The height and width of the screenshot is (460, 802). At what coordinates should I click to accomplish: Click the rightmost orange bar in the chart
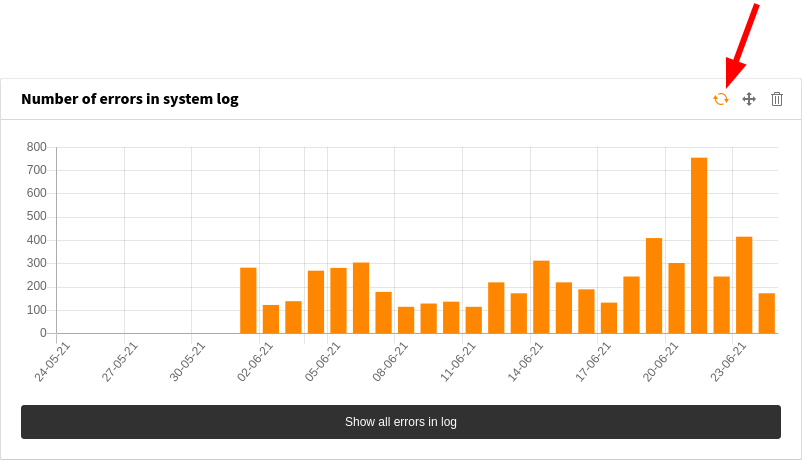pyautogui.click(x=767, y=313)
